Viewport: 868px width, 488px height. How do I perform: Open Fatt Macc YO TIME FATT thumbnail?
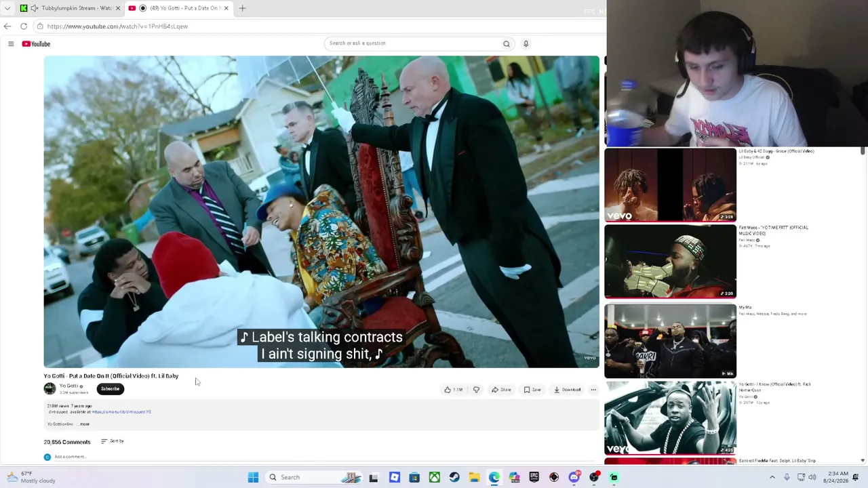tap(670, 262)
